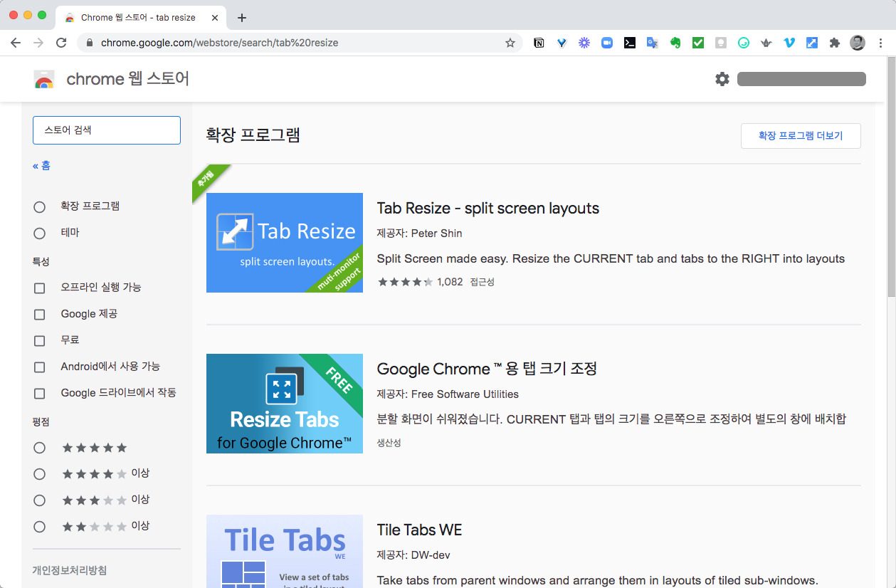Select the 확장 프로그램 radio button
This screenshot has width=896, height=588.
click(39, 207)
